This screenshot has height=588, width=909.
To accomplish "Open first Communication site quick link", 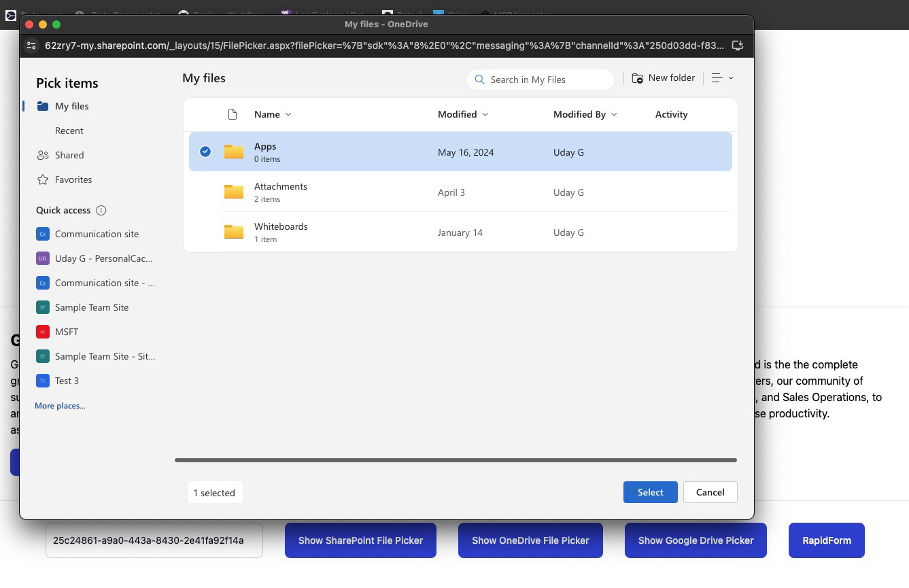I will pos(97,234).
